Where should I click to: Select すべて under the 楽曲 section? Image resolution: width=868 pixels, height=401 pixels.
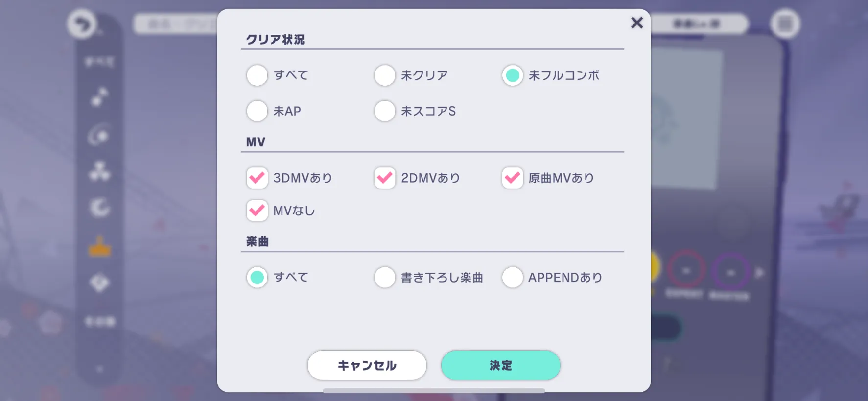[x=257, y=277]
